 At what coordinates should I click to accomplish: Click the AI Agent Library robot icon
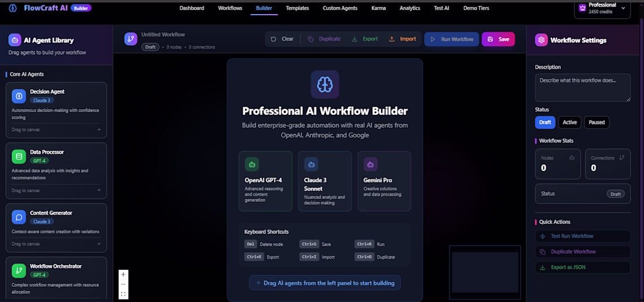pyautogui.click(x=15, y=40)
